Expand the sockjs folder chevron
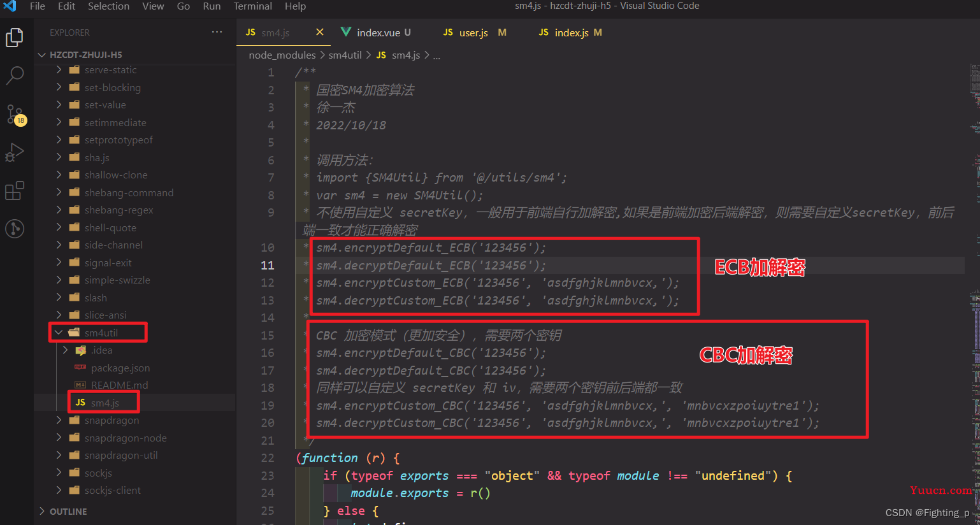The image size is (980, 525). 59,473
